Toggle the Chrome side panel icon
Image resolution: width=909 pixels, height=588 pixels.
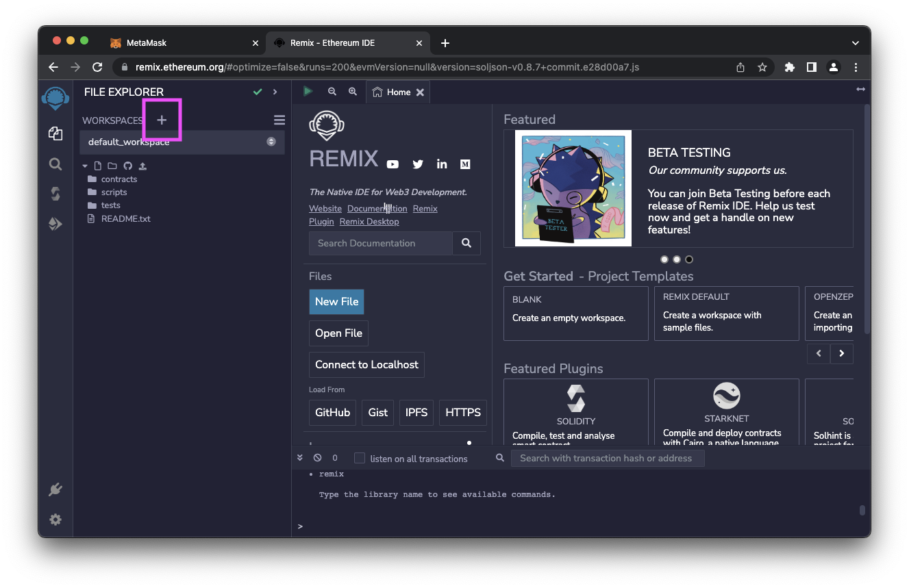pyautogui.click(x=812, y=67)
